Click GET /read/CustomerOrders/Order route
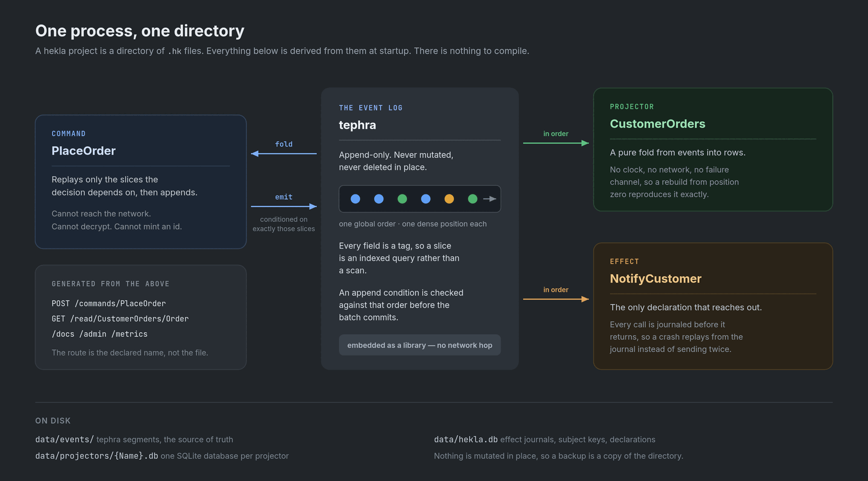Viewport: 868px width, 481px height. click(x=120, y=319)
